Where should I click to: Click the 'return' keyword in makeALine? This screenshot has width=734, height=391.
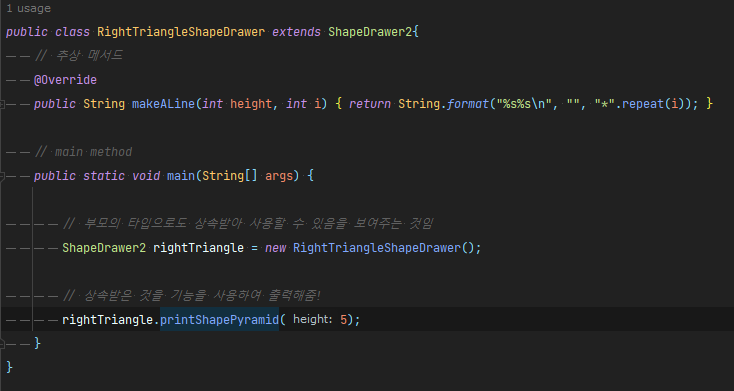370,103
